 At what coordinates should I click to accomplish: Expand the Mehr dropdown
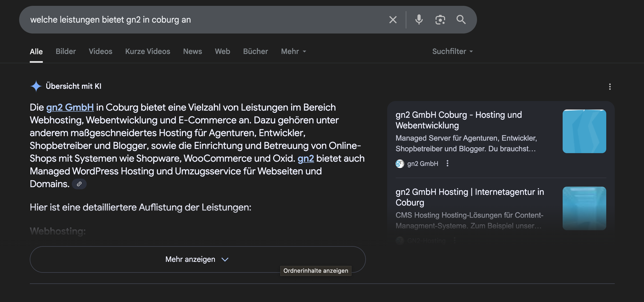pos(294,51)
